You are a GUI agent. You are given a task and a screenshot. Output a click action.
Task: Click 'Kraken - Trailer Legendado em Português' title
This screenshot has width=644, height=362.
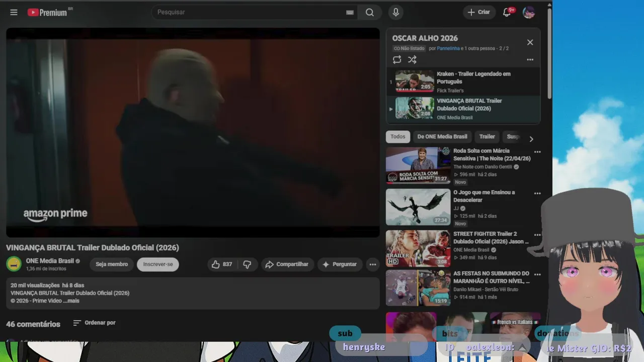pos(473,78)
